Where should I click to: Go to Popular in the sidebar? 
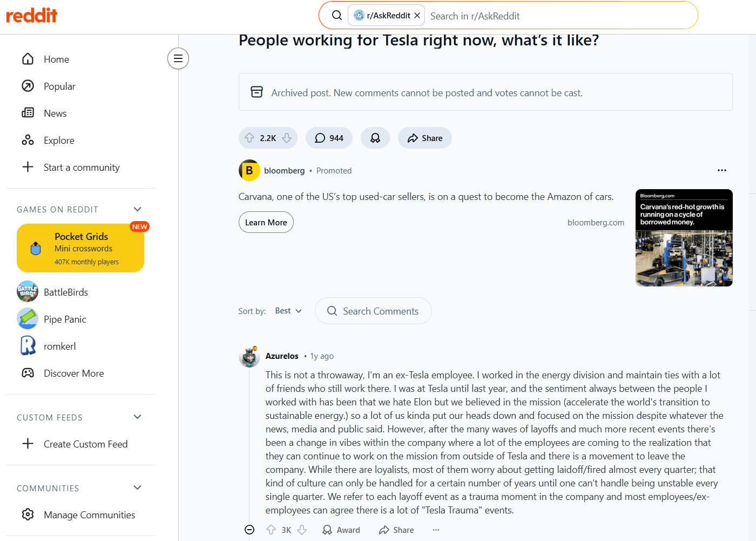pyautogui.click(x=59, y=86)
